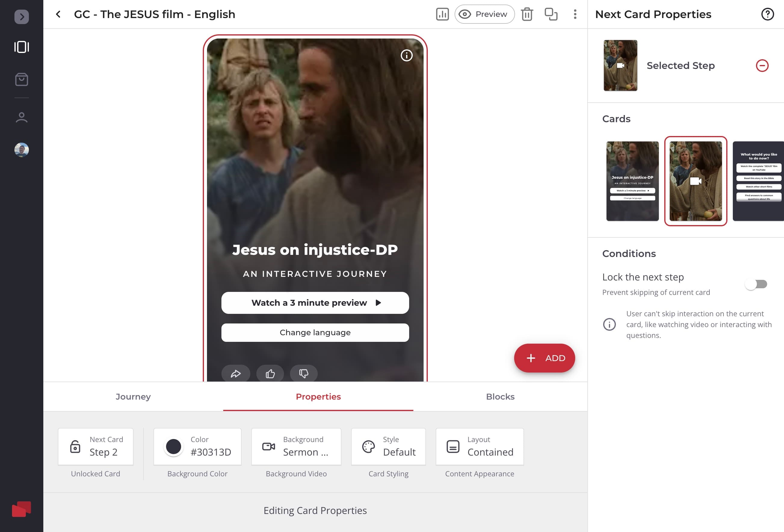Select the first Jesus on injustice-DP card thumbnail

pos(632,181)
